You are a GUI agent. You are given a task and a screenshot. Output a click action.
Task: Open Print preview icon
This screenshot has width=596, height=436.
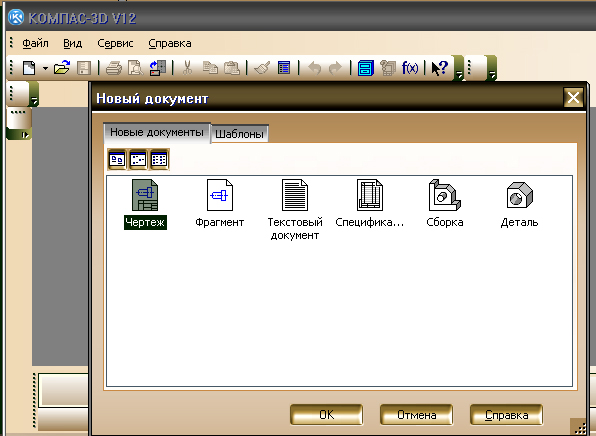click(x=135, y=68)
